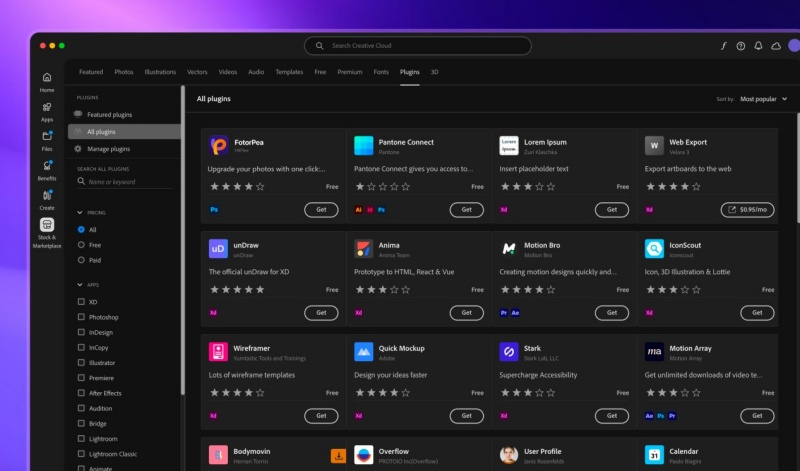Click the Motion Array plugin icon
The width and height of the screenshot is (800, 471).
654,352
